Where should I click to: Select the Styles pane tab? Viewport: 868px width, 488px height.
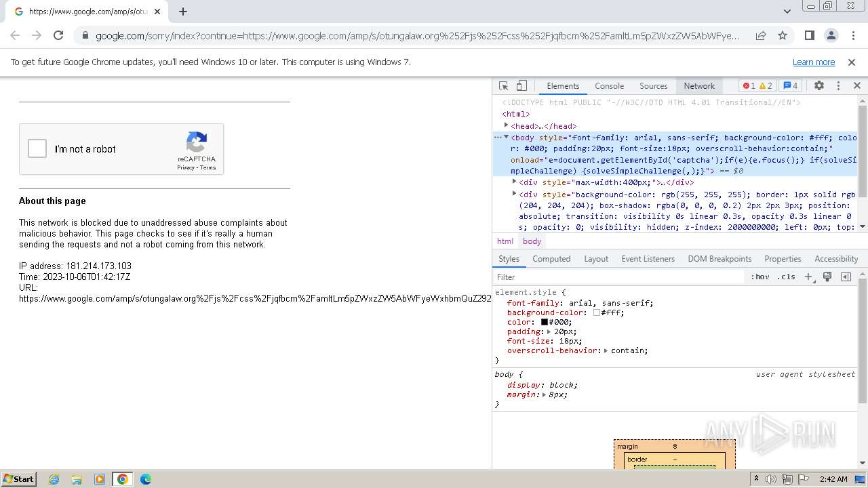coord(509,259)
